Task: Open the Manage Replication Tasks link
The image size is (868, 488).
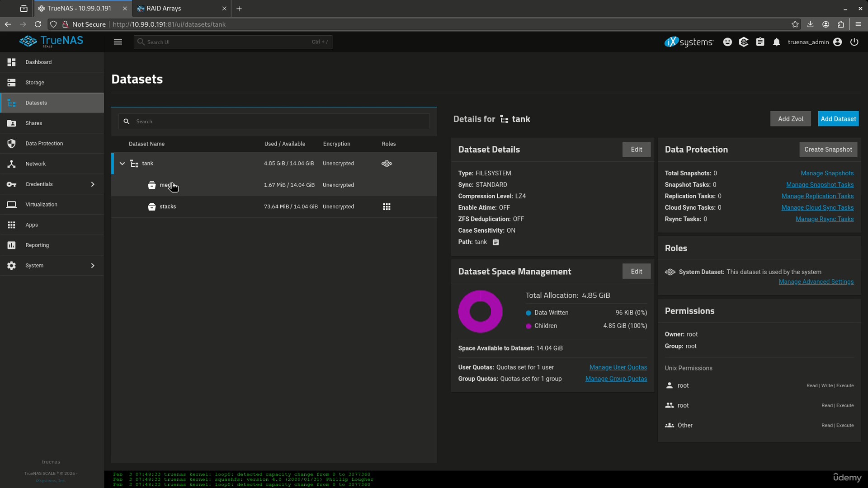Action: (x=818, y=196)
